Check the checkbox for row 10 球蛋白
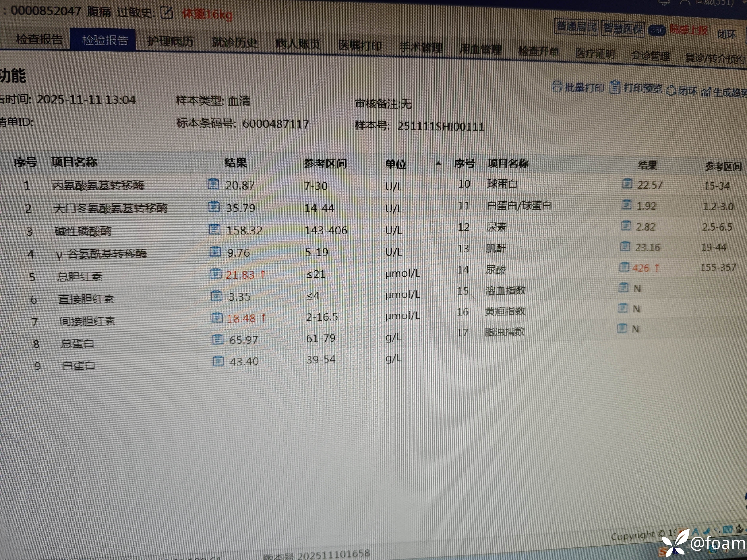 (436, 183)
